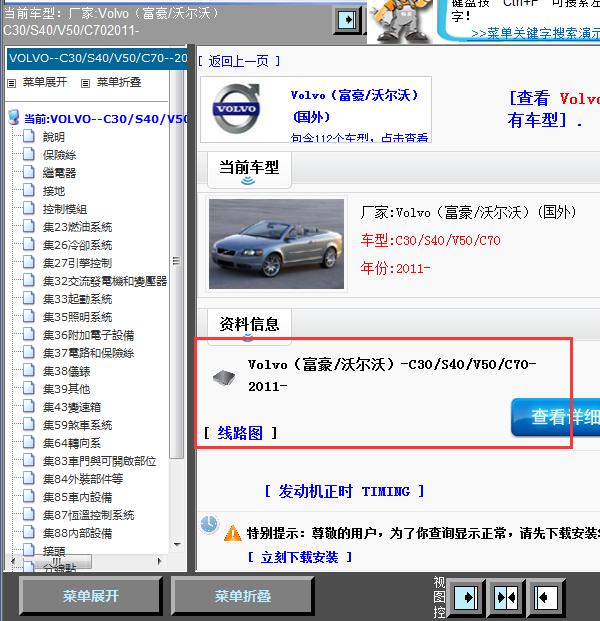Click the page icon beside 控制模組
The width and height of the screenshot is (600, 621).
pos(29,208)
